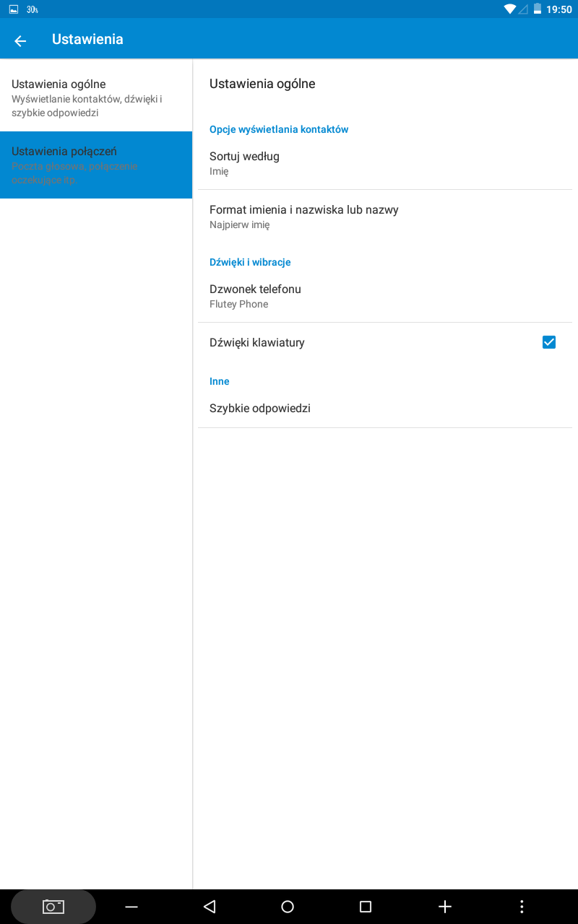Choose Dzwonek telefonu ringtone setting
Screen dimensions: 578x924
click(385, 296)
